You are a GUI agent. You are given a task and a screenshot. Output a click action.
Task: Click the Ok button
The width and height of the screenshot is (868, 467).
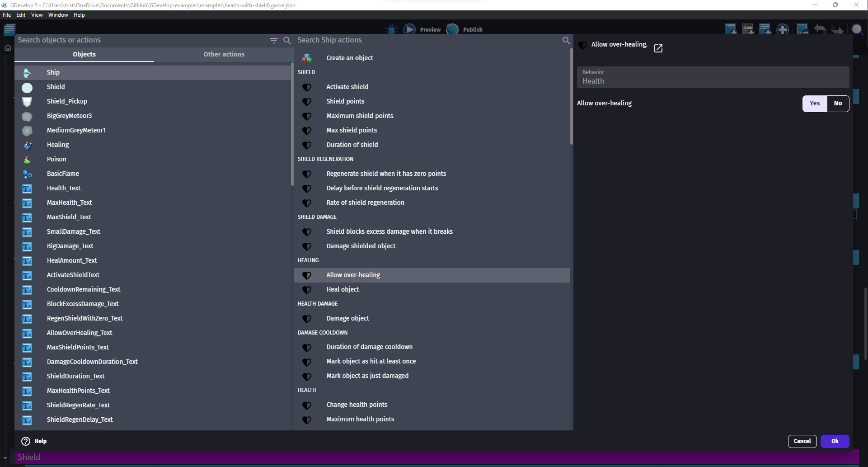click(x=835, y=441)
